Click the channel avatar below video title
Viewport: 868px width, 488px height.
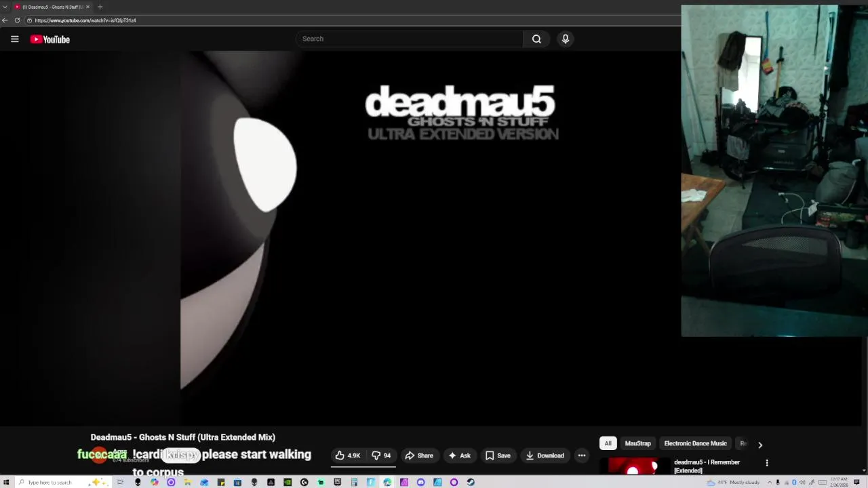point(100,455)
